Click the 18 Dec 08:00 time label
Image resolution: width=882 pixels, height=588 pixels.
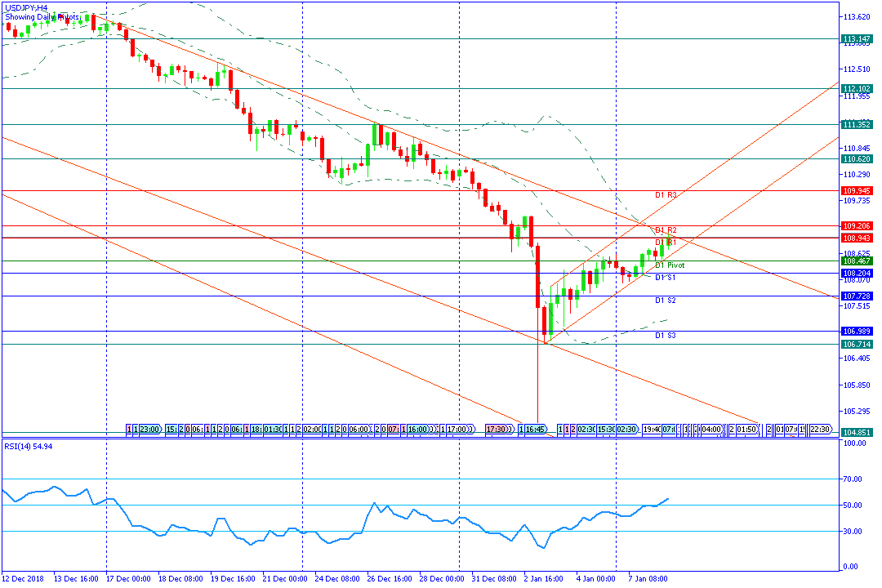pos(180,579)
